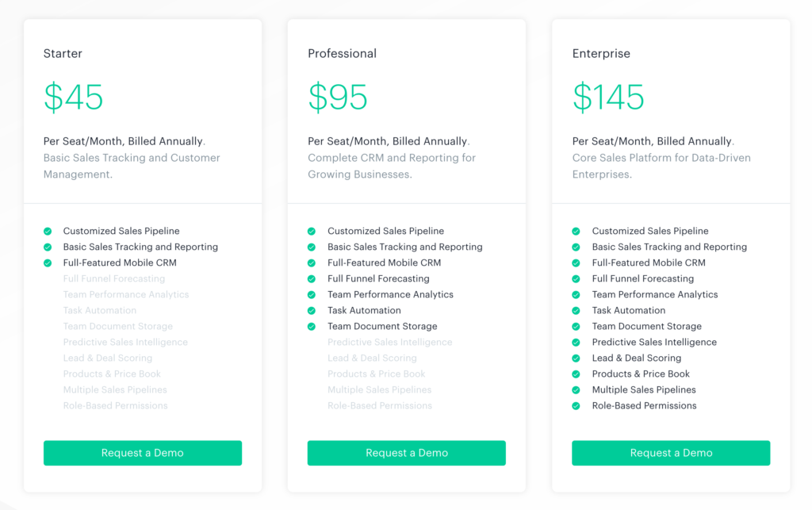Click the Professional plan title
This screenshot has width=812, height=510.
coord(343,53)
